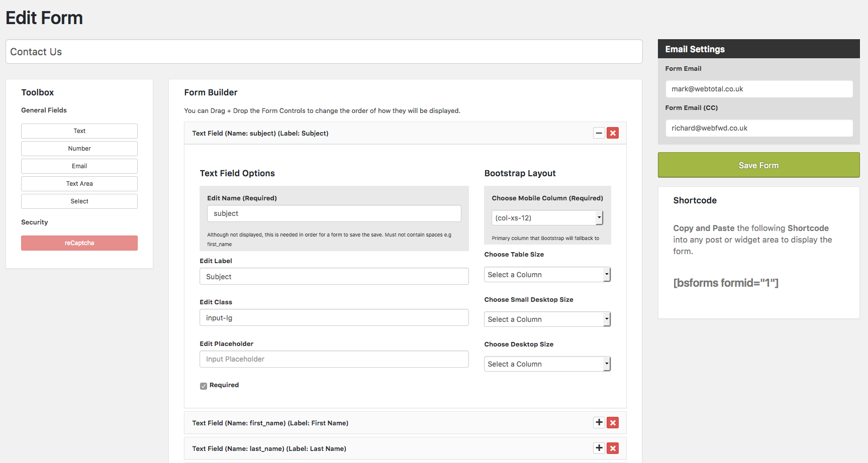Add an Email field from Toolbox
The image size is (868, 463).
tap(79, 166)
